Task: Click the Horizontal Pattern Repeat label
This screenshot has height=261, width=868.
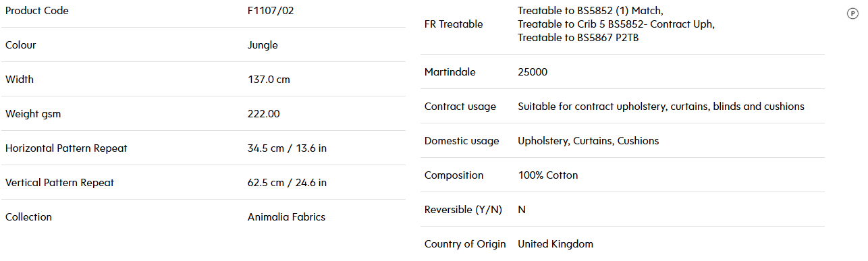Action: [x=66, y=148]
